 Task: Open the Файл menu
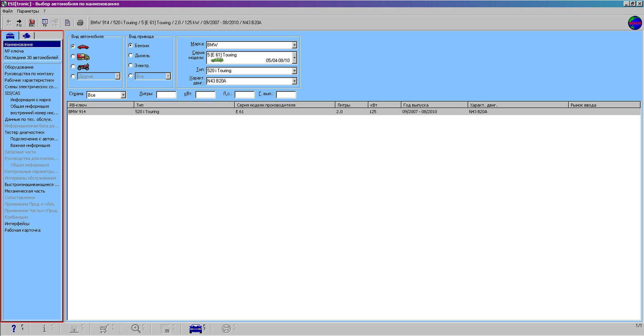pyautogui.click(x=8, y=11)
